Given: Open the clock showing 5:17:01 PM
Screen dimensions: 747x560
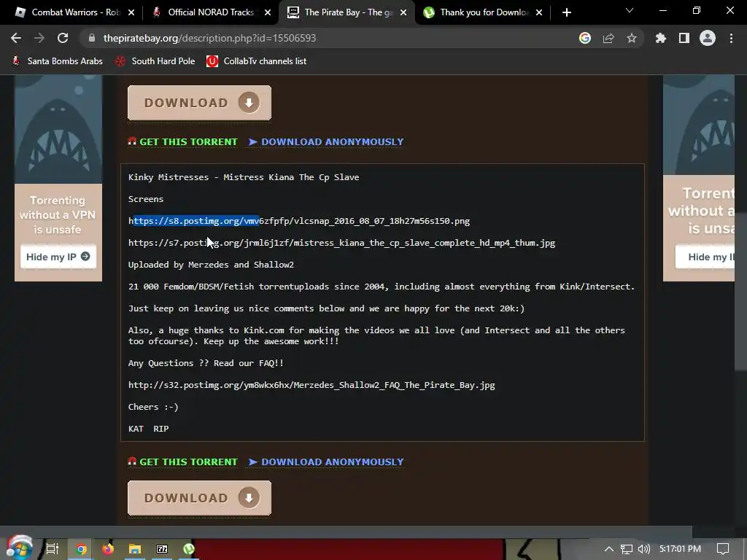Looking at the screenshot, I should [681, 549].
